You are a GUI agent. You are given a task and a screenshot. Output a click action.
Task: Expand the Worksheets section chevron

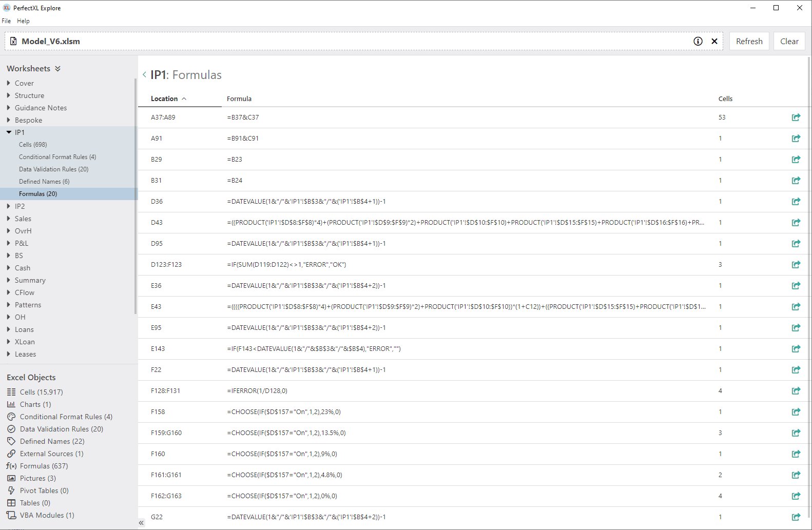point(57,69)
